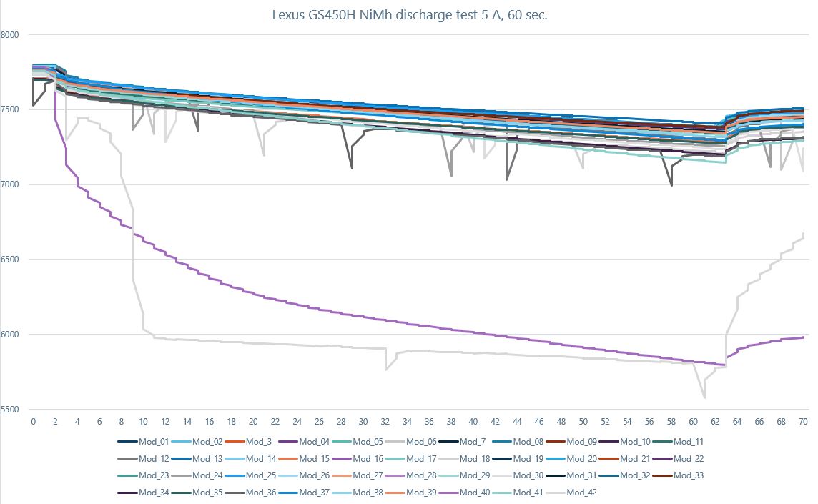The height and width of the screenshot is (504, 818).
Task: Choose the Mod_12 legend item
Action: (x=153, y=459)
